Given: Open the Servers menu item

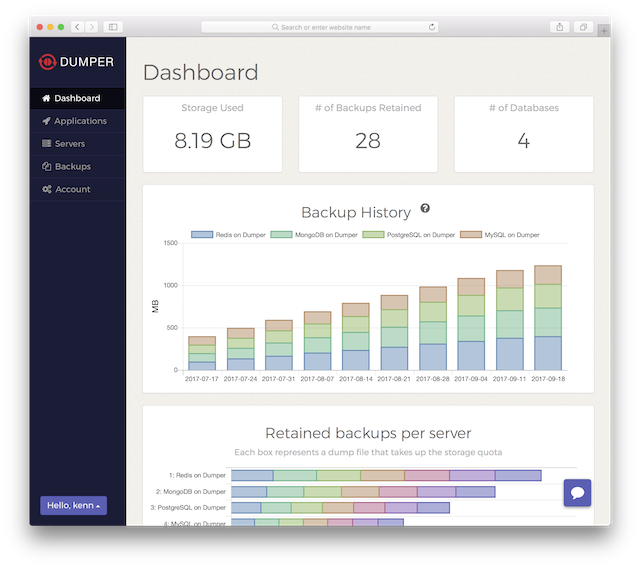Looking at the screenshot, I should (x=78, y=144).
